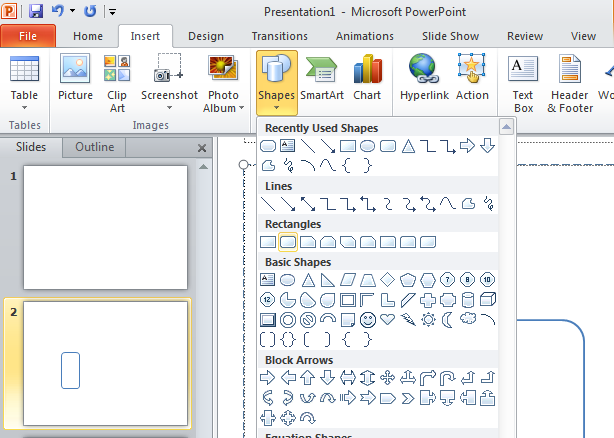The width and height of the screenshot is (614, 438).
Task: Pick the No Symbol shape
Action: (308, 320)
